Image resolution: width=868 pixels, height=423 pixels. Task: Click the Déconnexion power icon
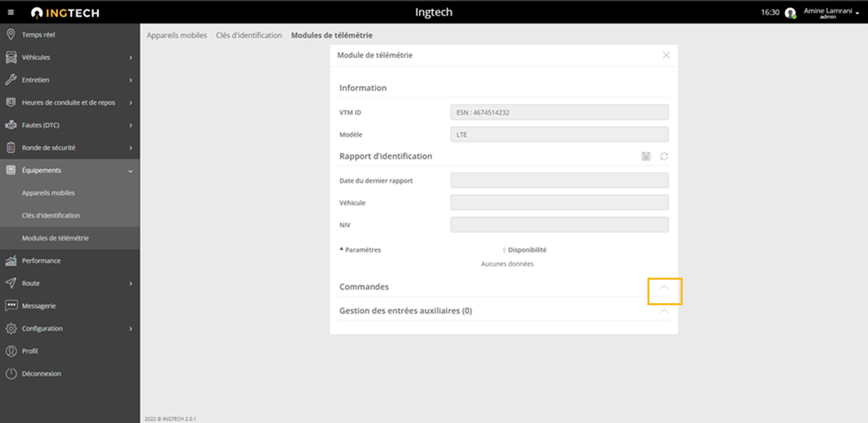(x=11, y=374)
